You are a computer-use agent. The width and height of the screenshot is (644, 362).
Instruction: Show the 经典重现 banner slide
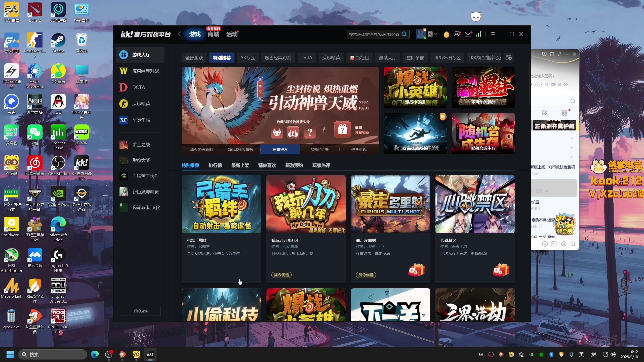tap(359, 150)
